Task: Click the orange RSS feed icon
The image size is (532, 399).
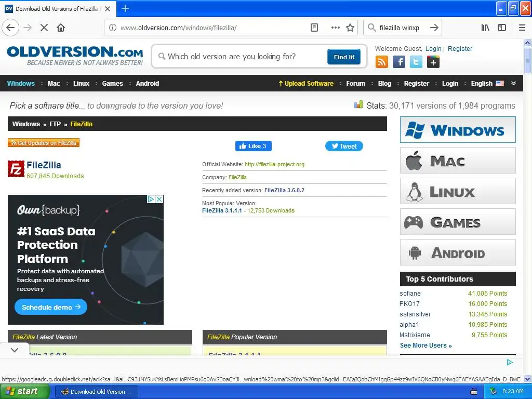Action: click(382, 62)
